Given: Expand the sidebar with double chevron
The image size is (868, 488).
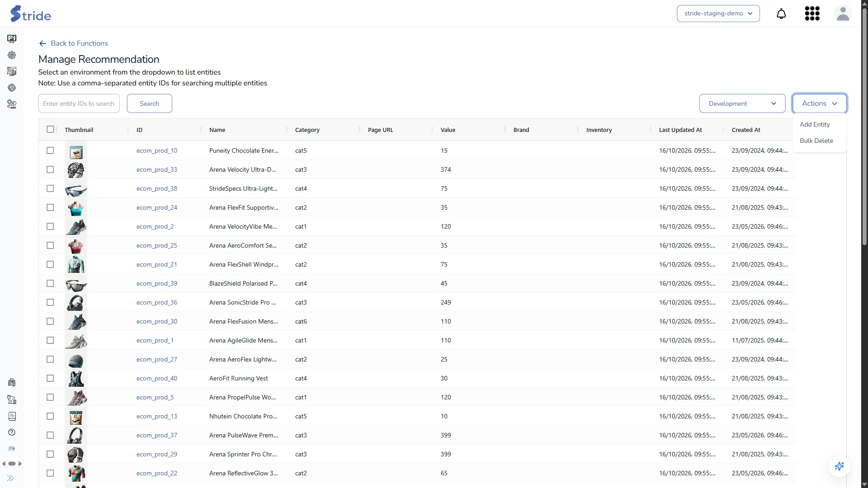Looking at the screenshot, I should [x=10, y=478].
